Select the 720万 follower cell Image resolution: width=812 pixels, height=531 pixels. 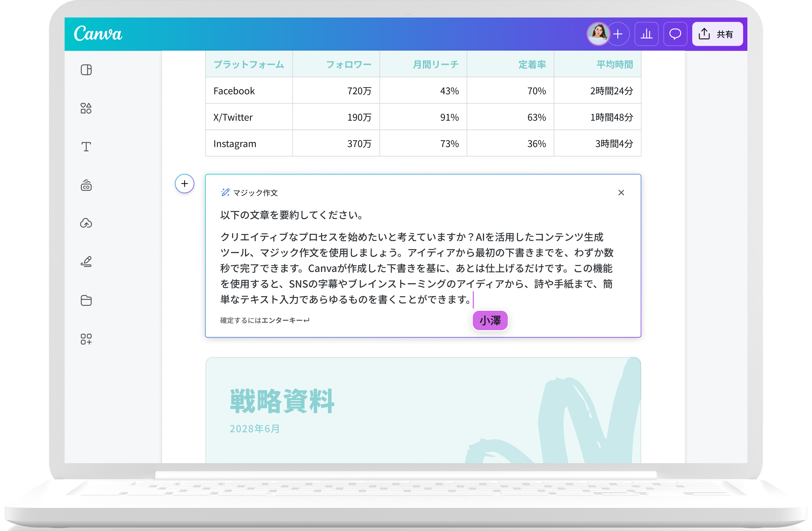click(x=336, y=91)
